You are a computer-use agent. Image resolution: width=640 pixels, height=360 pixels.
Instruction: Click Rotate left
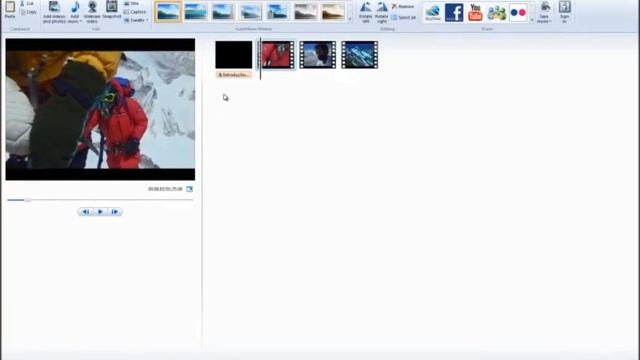[x=366, y=12]
